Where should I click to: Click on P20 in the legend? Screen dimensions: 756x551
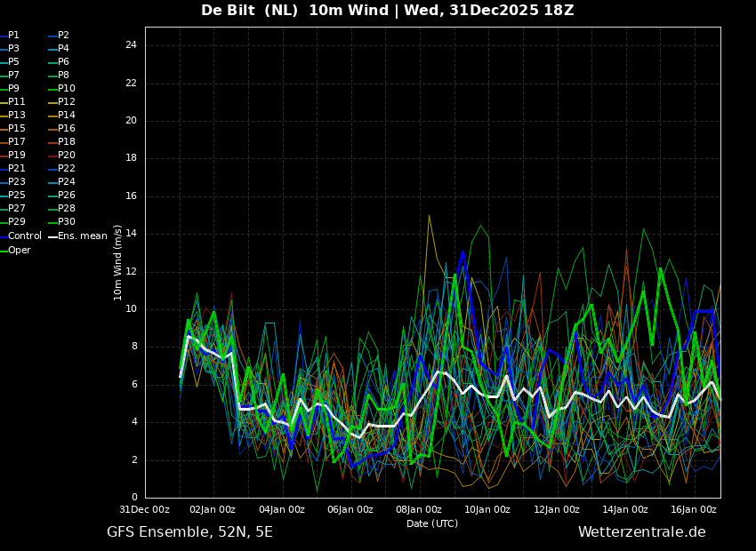(62, 156)
